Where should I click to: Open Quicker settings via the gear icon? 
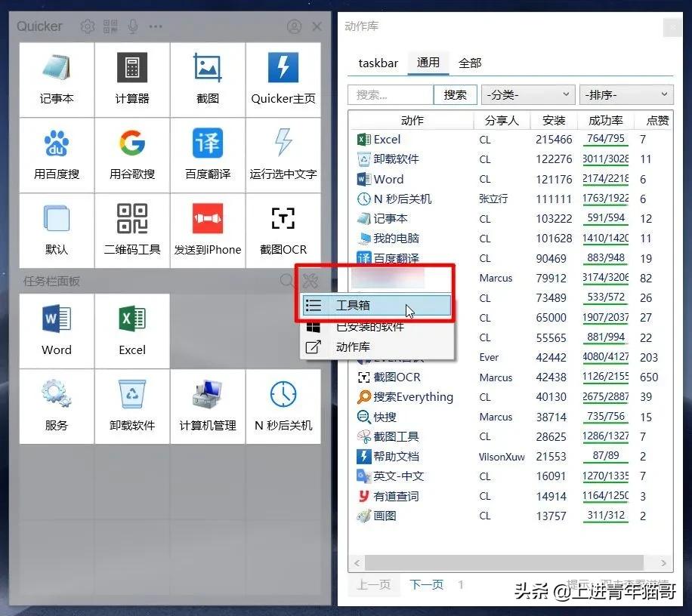87,26
